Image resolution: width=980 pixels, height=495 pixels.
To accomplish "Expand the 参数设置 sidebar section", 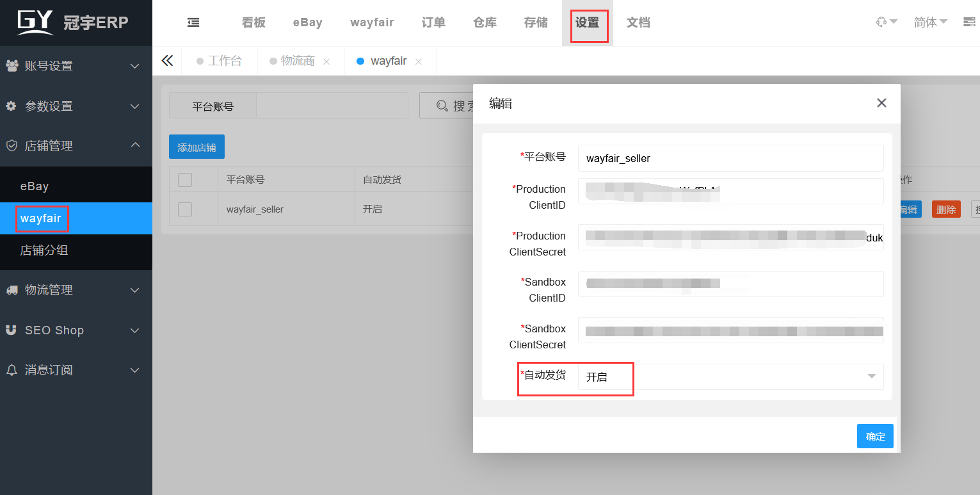I will 135,106.
